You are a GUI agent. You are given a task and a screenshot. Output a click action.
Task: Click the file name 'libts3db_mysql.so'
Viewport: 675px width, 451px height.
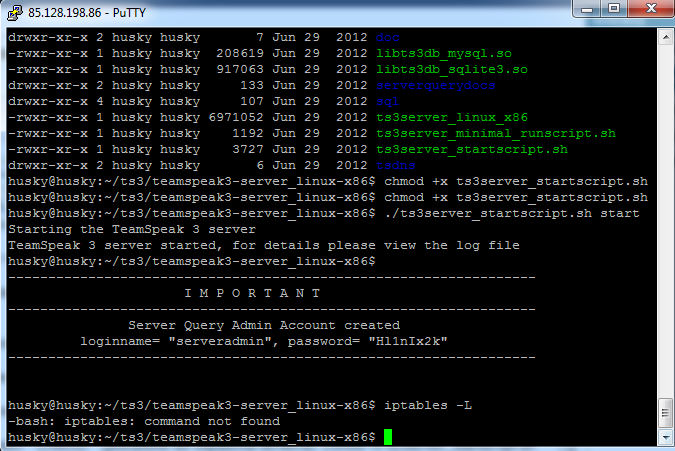click(x=444, y=53)
